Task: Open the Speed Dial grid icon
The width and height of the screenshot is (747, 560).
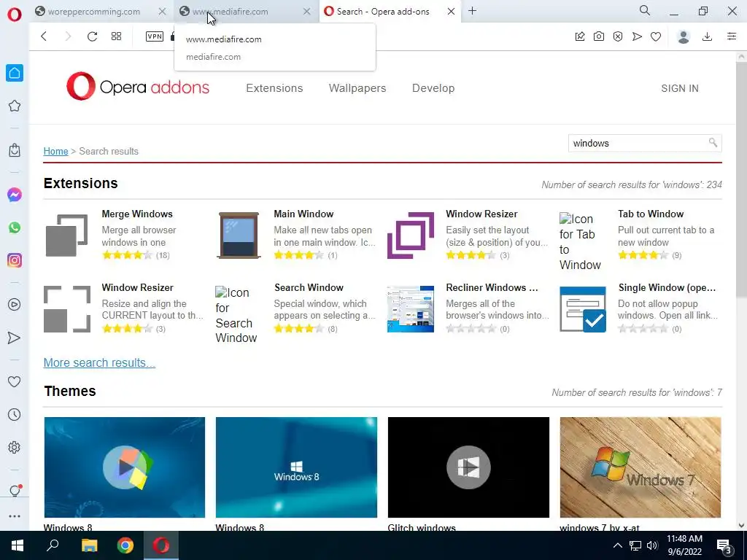Action: click(116, 36)
